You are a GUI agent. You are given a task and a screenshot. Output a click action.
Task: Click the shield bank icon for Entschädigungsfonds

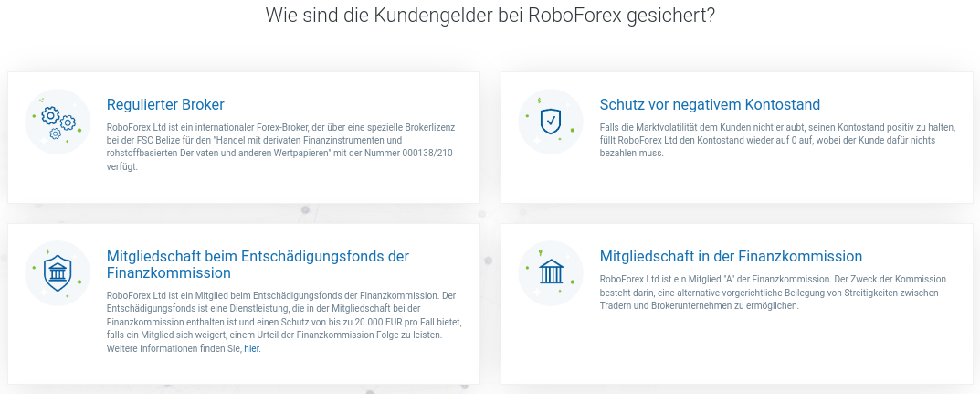point(58,273)
